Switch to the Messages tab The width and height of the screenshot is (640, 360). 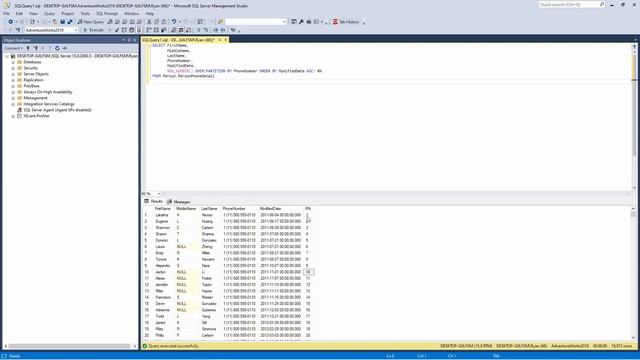click(x=179, y=202)
